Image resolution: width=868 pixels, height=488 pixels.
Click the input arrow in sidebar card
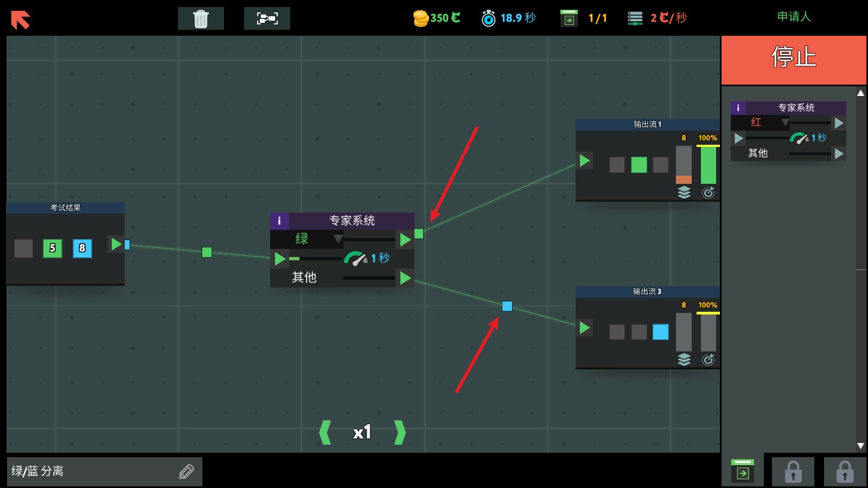(x=738, y=138)
